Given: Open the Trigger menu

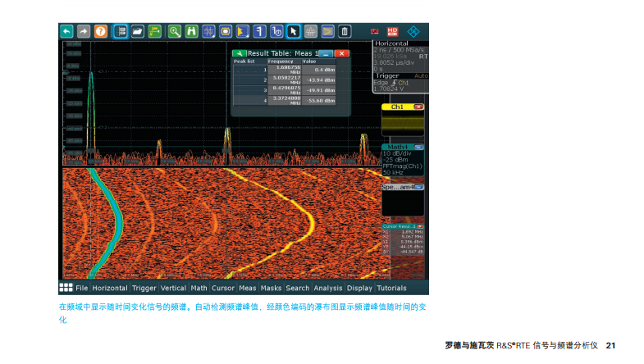Looking at the screenshot, I should (x=144, y=288).
